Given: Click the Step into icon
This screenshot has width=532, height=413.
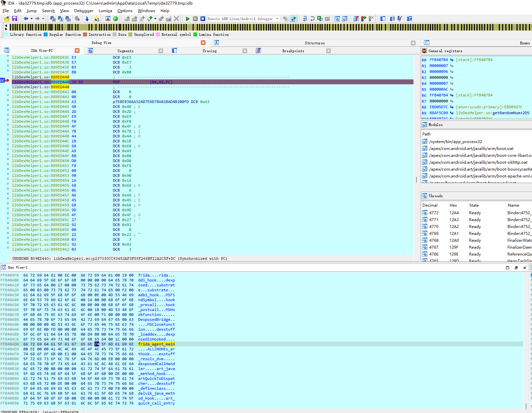Looking at the screenshot, I should tap(305, 19).
